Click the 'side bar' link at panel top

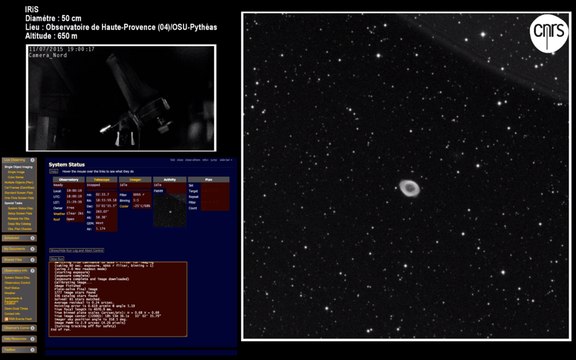(224, 160)
